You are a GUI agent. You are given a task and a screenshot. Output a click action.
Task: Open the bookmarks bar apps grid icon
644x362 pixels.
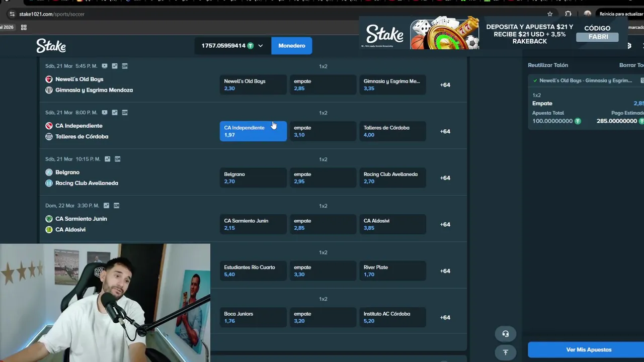click(x=24, y=27)
